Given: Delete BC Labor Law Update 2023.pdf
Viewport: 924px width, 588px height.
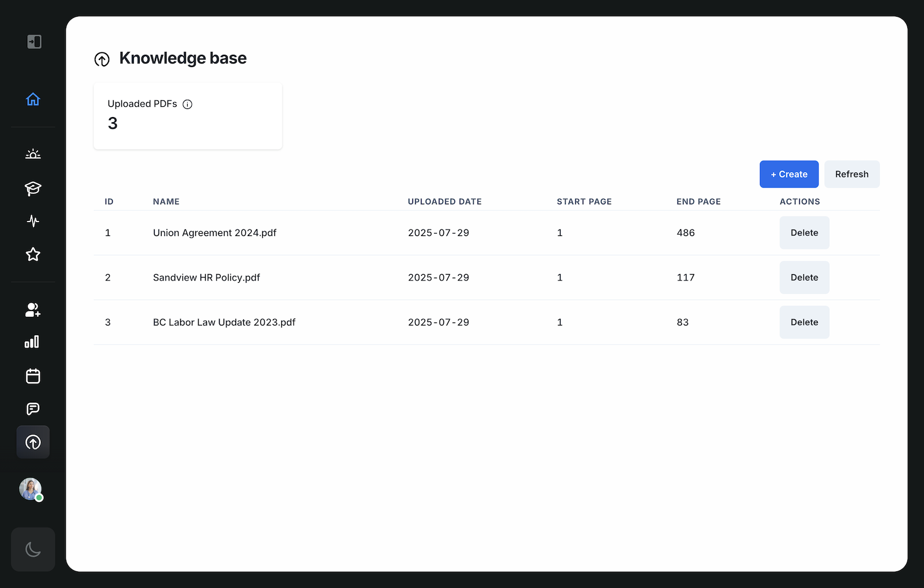Looking at the screenshot, I should [804, 322].
